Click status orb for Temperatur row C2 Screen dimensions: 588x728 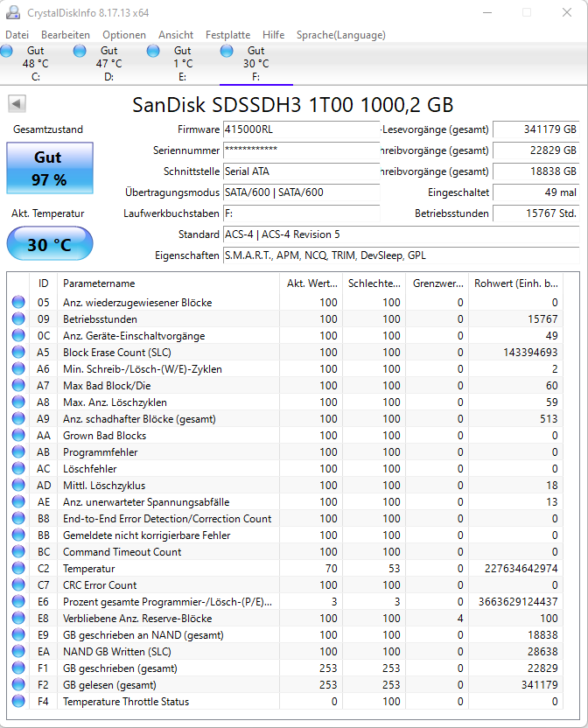(x=18, y=568)
